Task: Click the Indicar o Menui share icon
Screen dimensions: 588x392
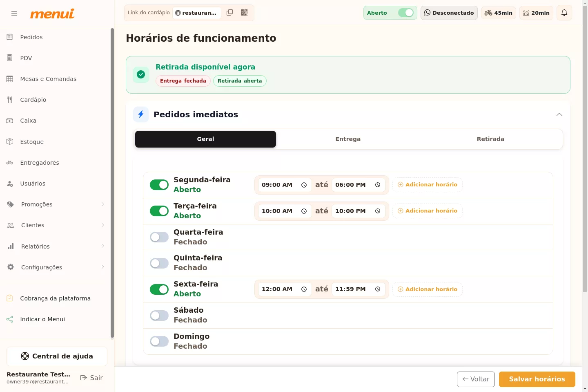Action: coord(10,319)
